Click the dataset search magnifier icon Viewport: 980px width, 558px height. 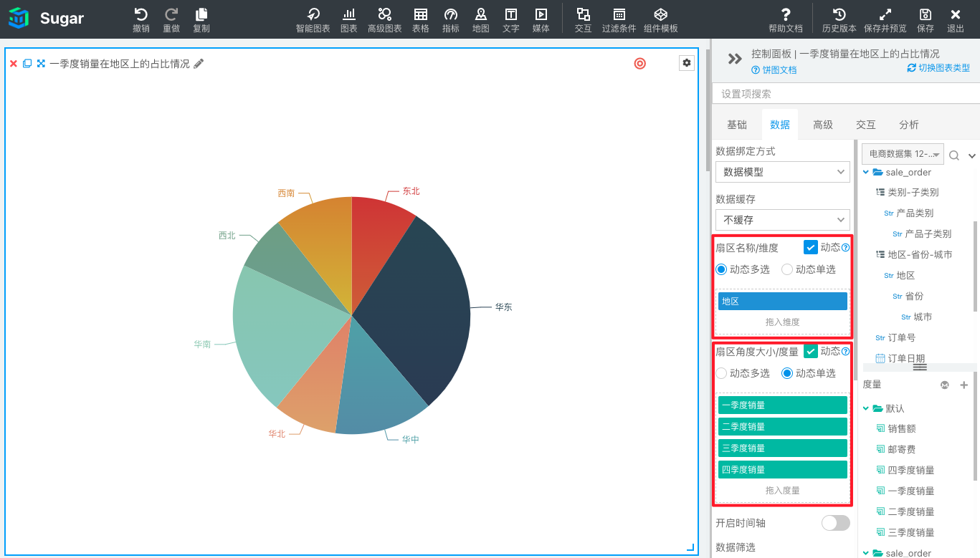pyautogui.click(x=954, y=155)
